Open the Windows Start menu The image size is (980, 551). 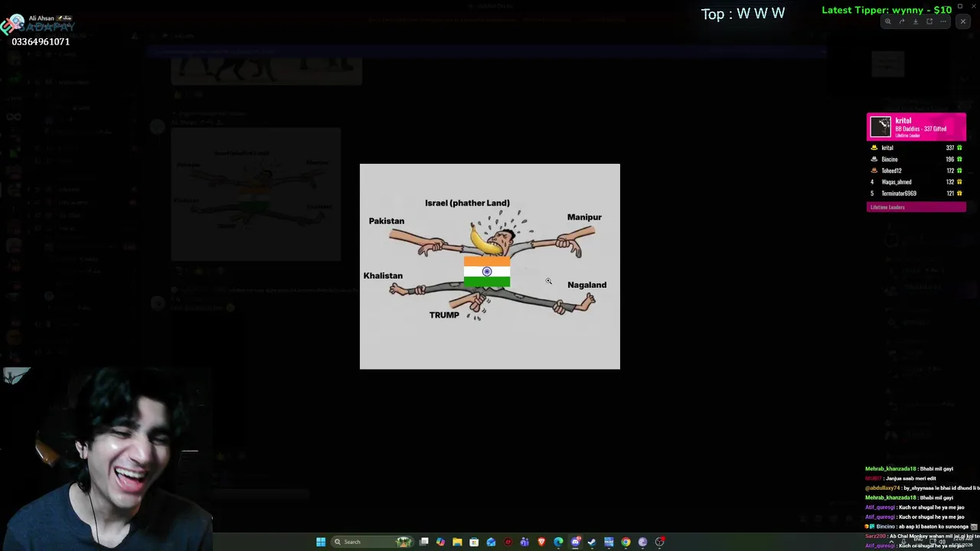click(x=321, y=542)
